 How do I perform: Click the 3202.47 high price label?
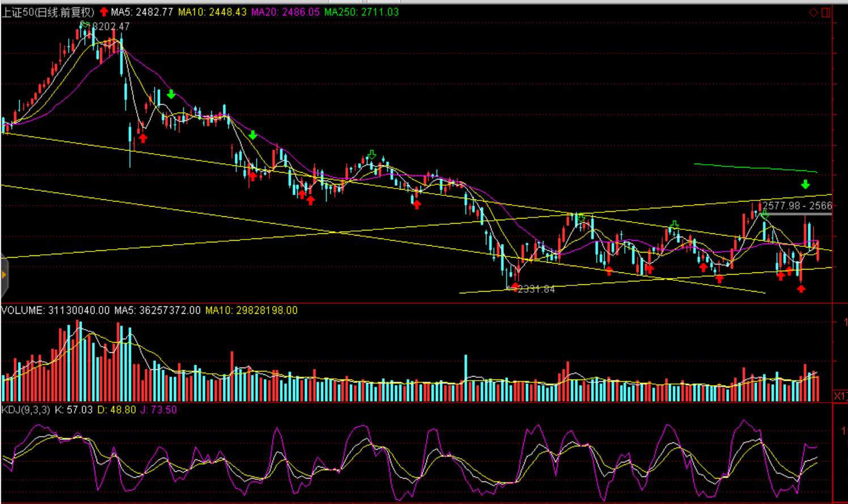(x=111, y=27)
